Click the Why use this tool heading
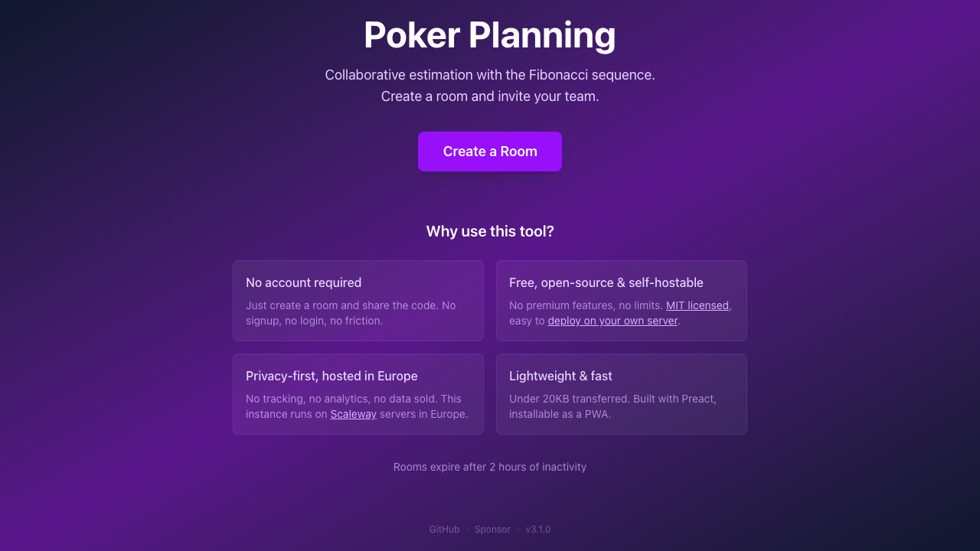Screen dimensions: 980x551 (x=490, y=231)
